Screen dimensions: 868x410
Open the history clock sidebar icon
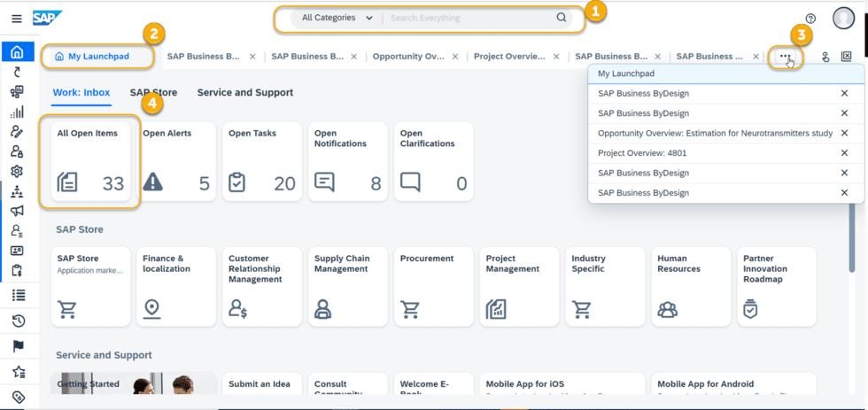19,321
